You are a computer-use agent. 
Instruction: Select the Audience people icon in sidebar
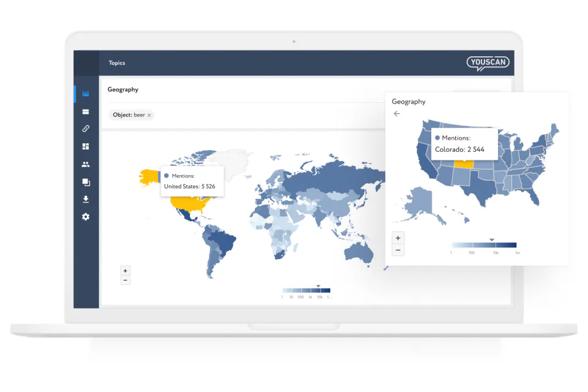tap(86, 164)
